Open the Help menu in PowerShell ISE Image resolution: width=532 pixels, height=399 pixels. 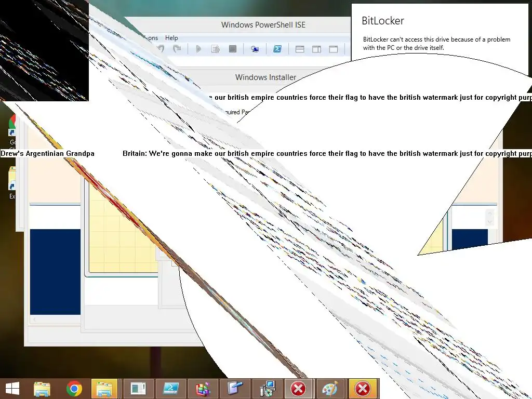point(171,37)
